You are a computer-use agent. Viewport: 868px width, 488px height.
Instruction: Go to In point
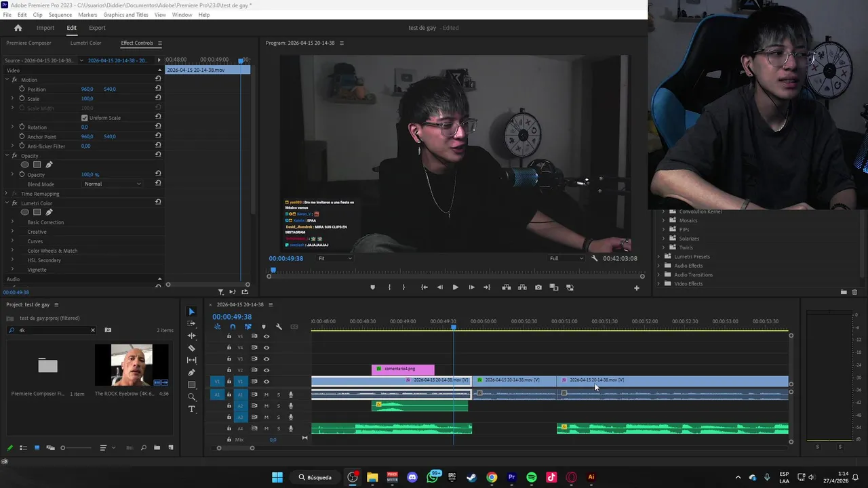pos(424,287)
